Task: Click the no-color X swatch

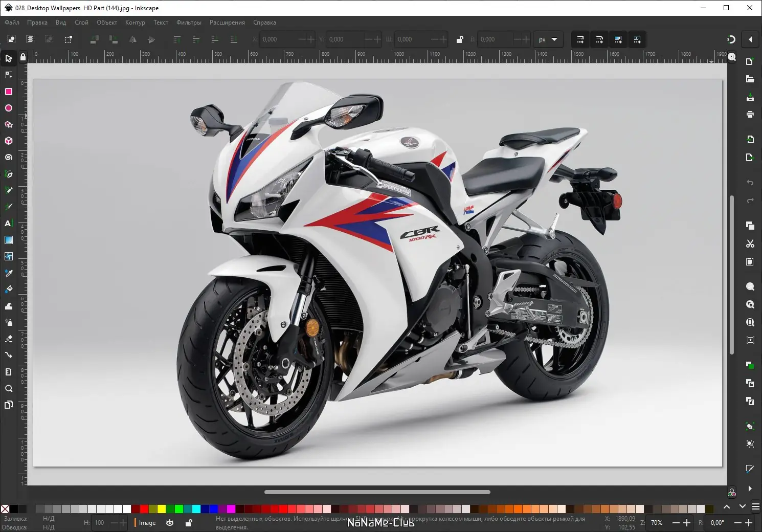Action: [x=5, y=508]
